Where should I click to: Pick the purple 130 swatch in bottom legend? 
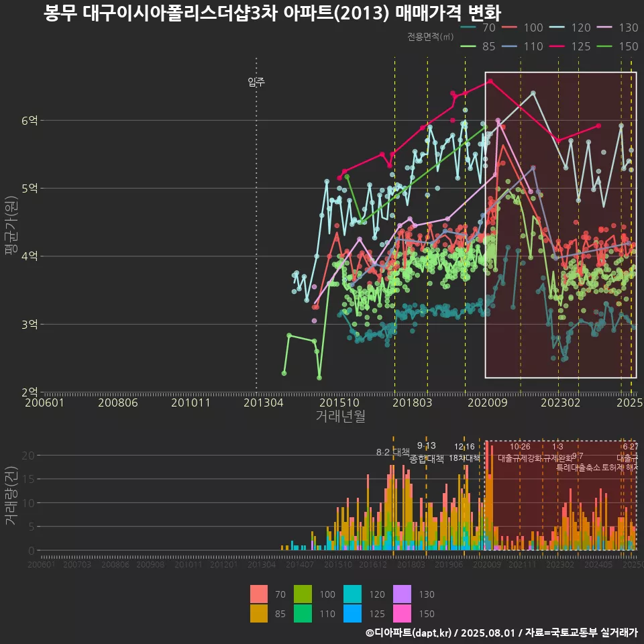click(402, 594)
